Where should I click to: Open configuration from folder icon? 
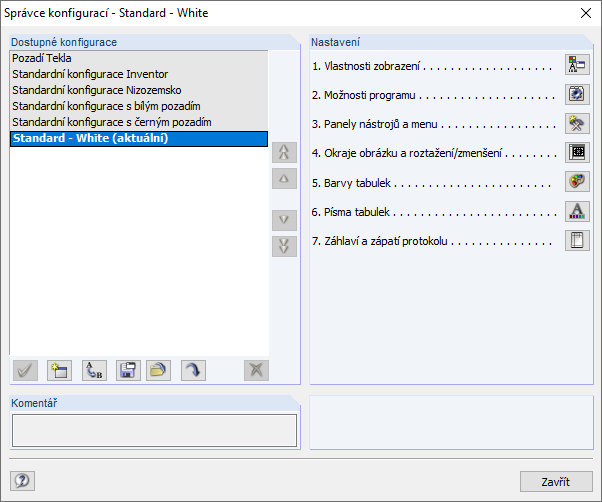click(158, 370)
